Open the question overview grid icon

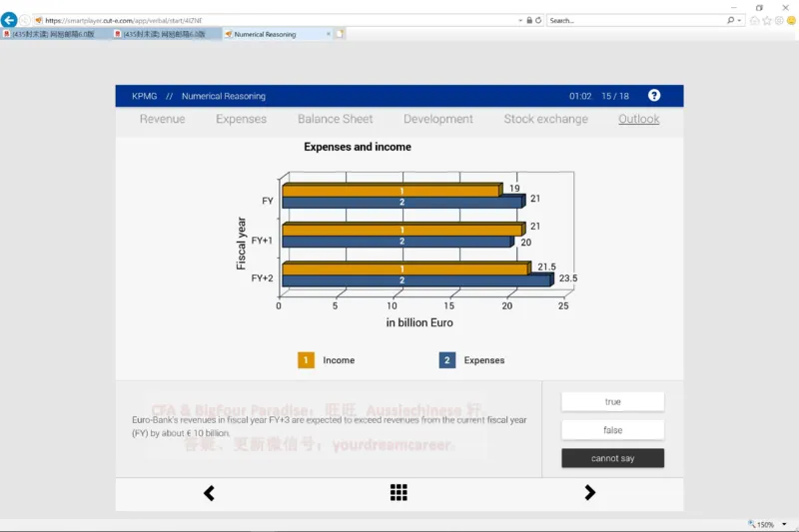click(399, 493)
